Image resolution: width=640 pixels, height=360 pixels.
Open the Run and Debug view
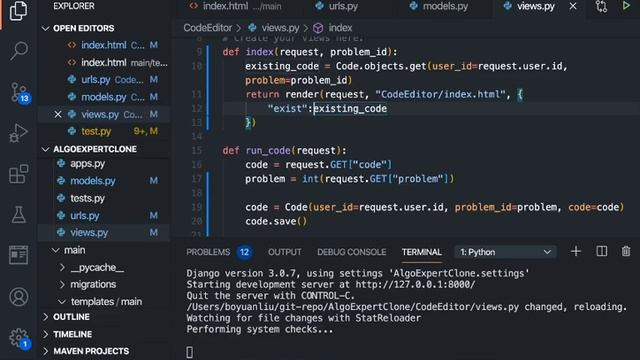(18, 133)
